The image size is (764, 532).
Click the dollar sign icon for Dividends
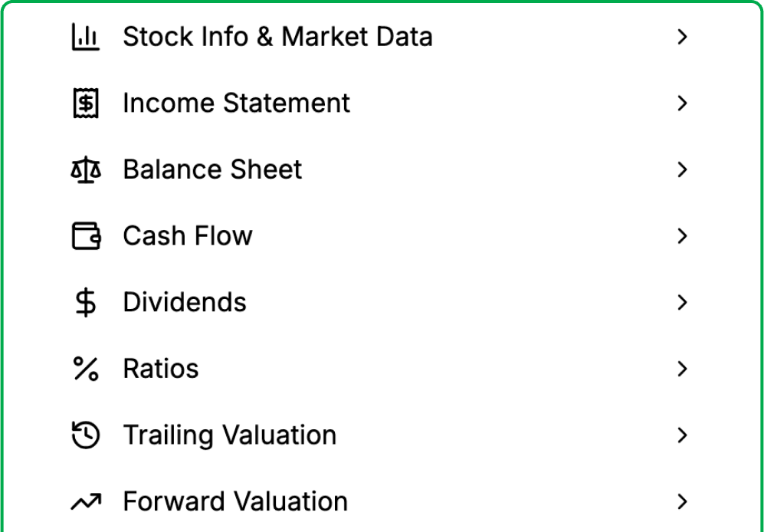tap(86, 302)
